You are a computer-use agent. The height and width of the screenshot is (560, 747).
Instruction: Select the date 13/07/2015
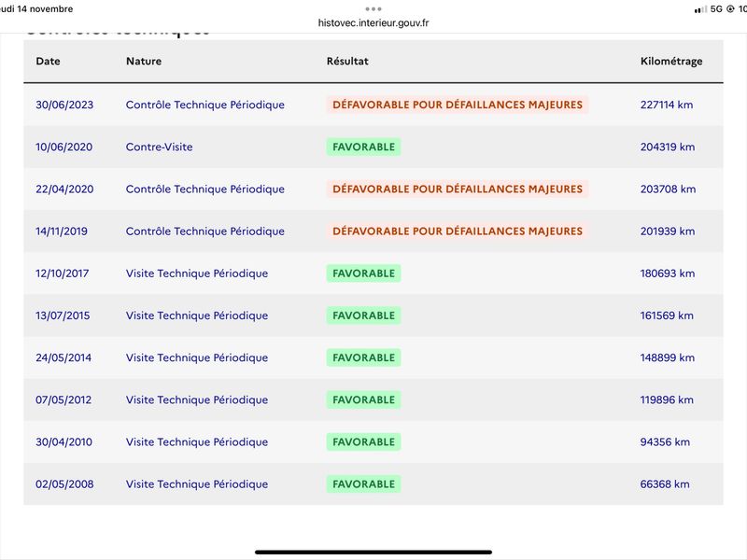[63, 315]
